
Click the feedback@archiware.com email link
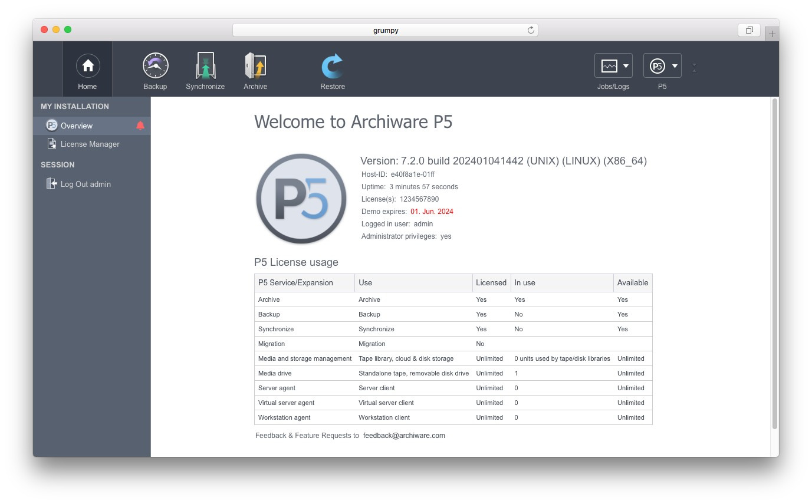point(404,436)
